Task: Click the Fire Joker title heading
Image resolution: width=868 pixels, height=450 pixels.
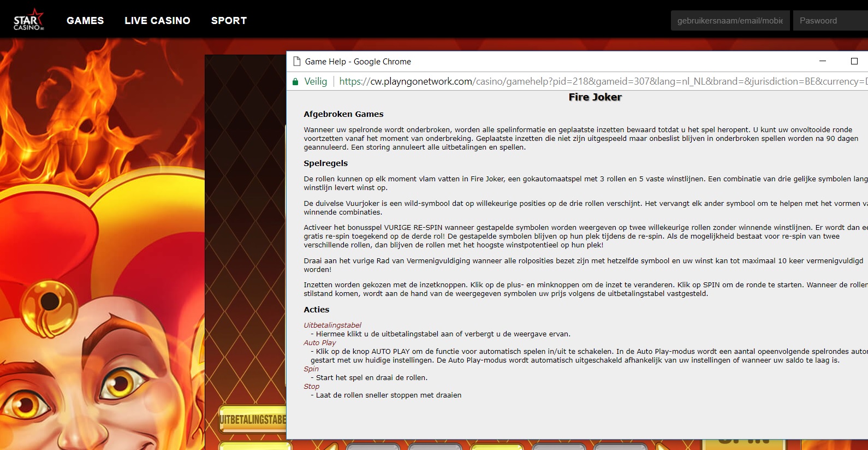Action: (x=595, y=97)
